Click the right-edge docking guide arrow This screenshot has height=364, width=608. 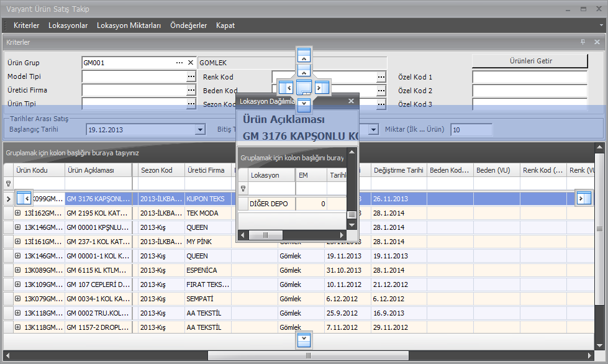pos(583,199)
